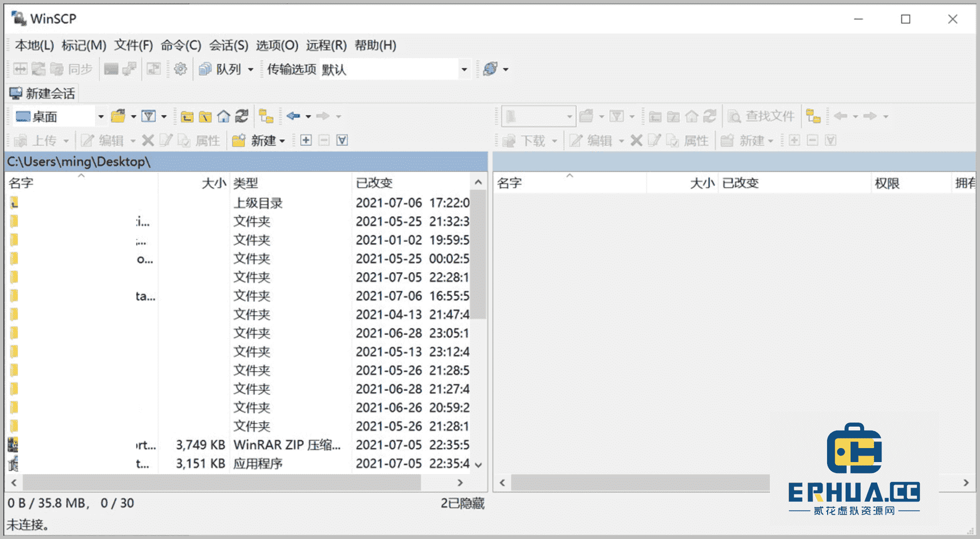Screen dimensions: 980x539
Task: Click the local panel invert-selection icon
Action: point(342,140)
